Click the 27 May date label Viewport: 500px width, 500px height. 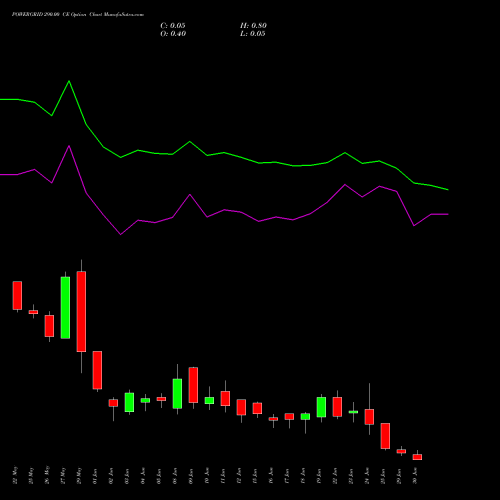pyautogui.click(x=63, y=475)
